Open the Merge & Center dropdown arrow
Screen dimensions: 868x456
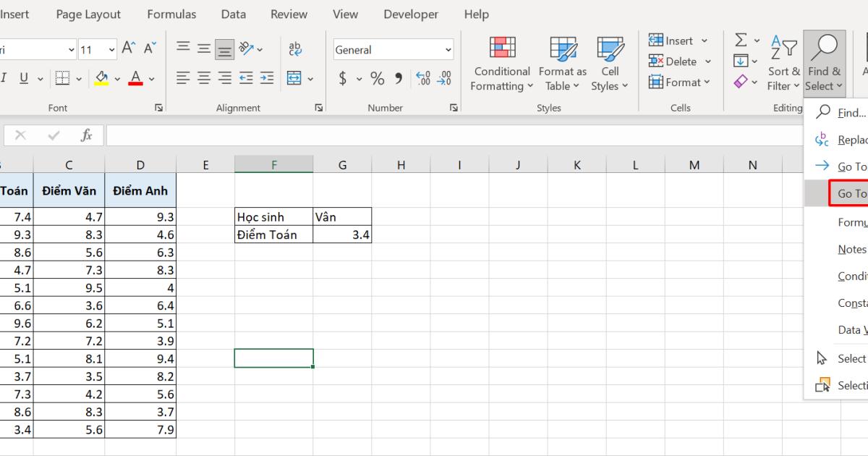pyautogui.click(x=310, y=77)
